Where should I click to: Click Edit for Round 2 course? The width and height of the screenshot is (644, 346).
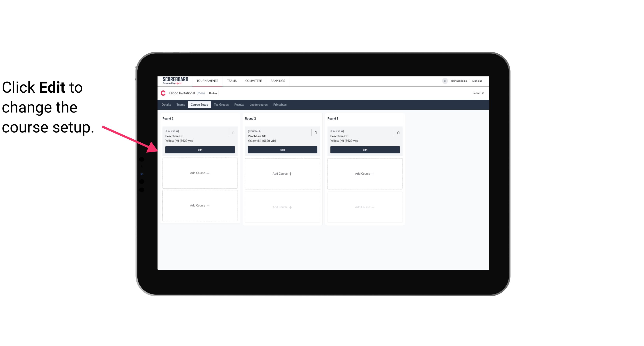[x=282, y=150]
